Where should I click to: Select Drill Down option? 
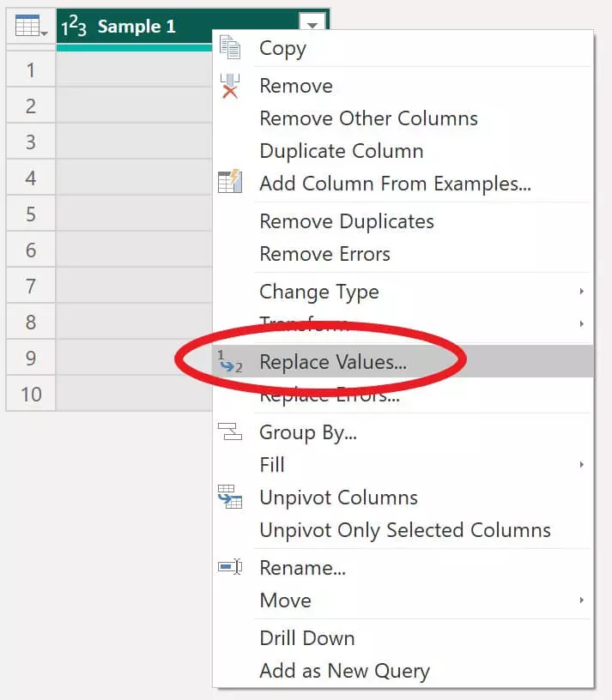307,638
